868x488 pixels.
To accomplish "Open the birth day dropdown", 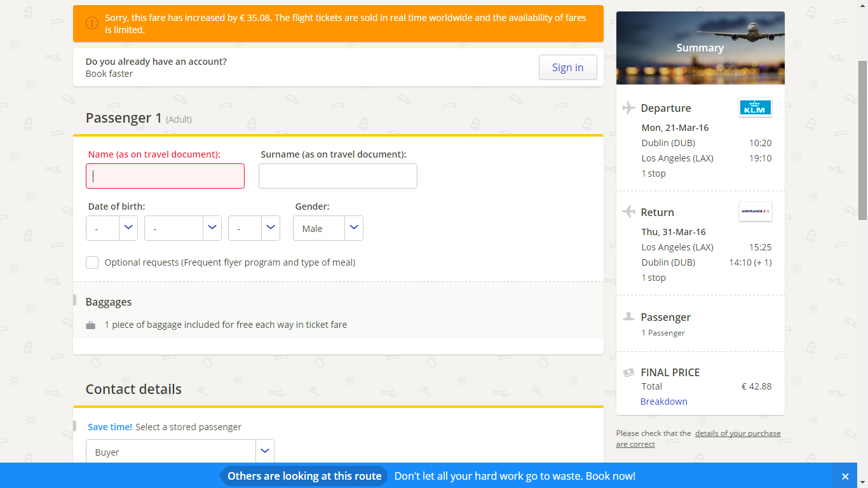I will [x=112, y=228].
